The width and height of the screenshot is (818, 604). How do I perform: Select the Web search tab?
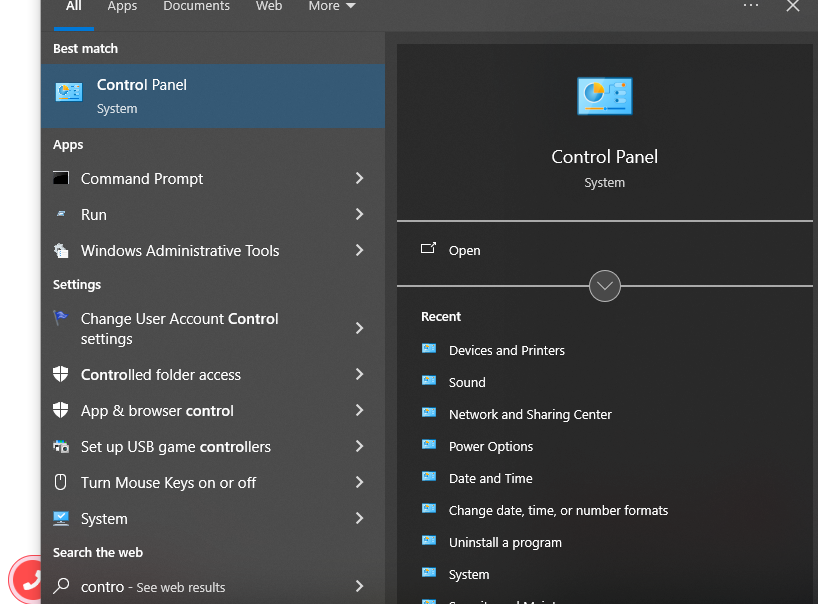coord(269,6)
